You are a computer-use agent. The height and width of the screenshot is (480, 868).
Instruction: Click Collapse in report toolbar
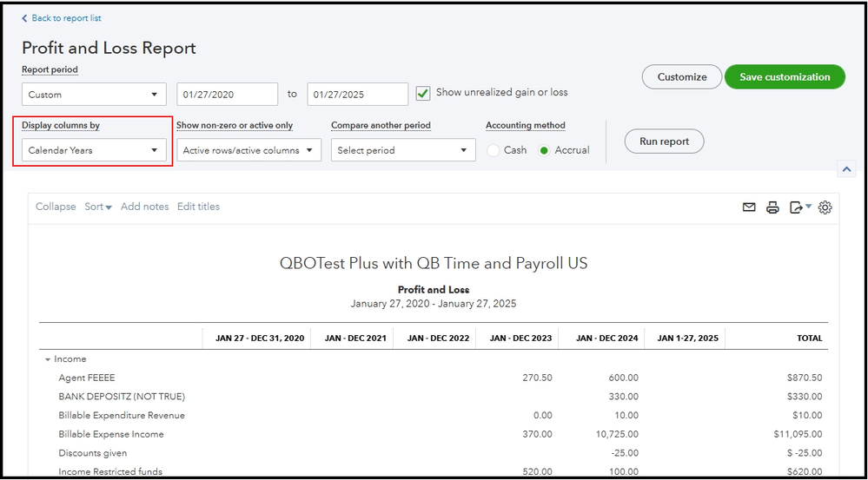(56, 207)
